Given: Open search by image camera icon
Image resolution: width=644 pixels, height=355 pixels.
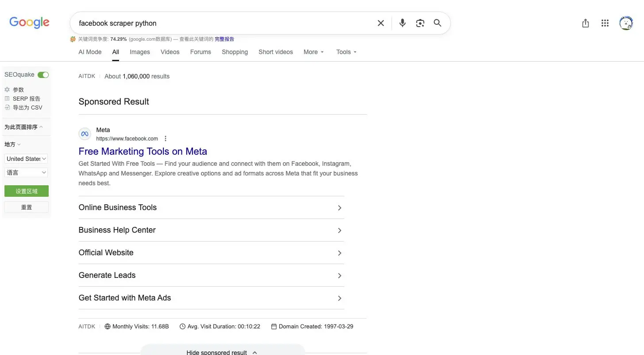Looking at the screenshot, I should pyautogui.click(x=420, y=23).
